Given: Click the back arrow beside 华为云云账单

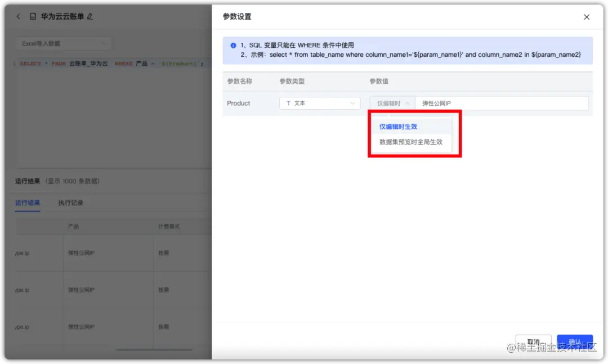Looking at the screenshot, I should point(18,16).
